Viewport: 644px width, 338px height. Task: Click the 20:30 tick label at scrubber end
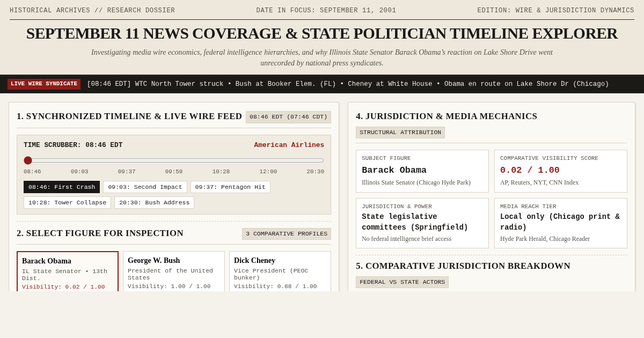316,172
